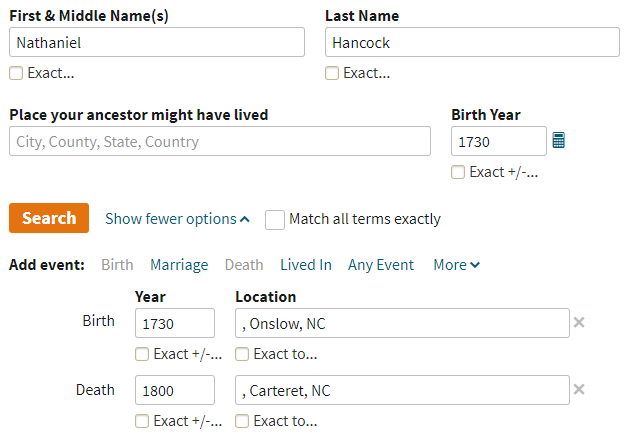Add a Lived In event
The width and height of the screenshot is (627, 439).
306,265
